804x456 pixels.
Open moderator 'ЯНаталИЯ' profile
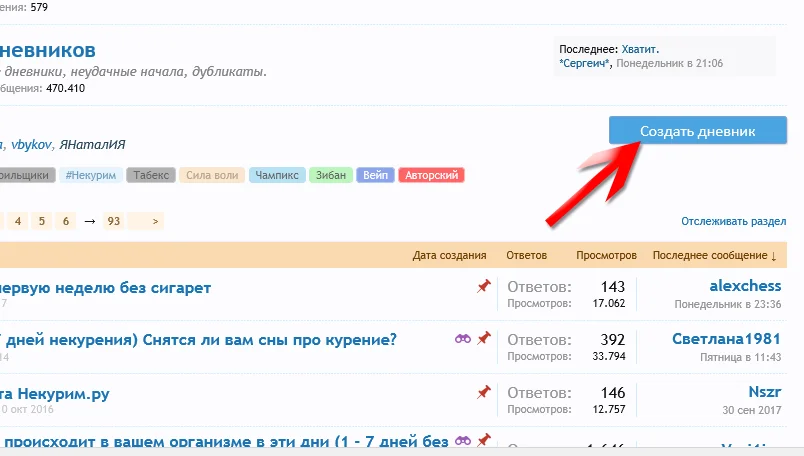(x=92, y=145)
